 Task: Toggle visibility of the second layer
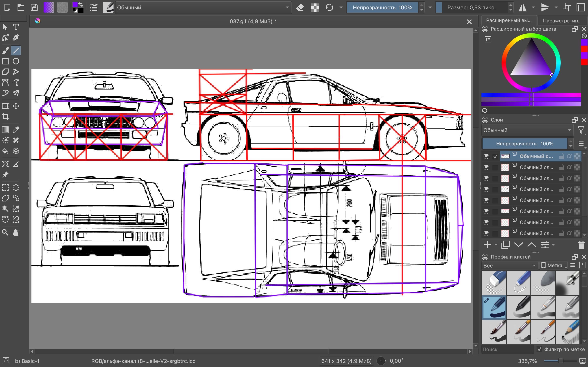pos(486,167)
